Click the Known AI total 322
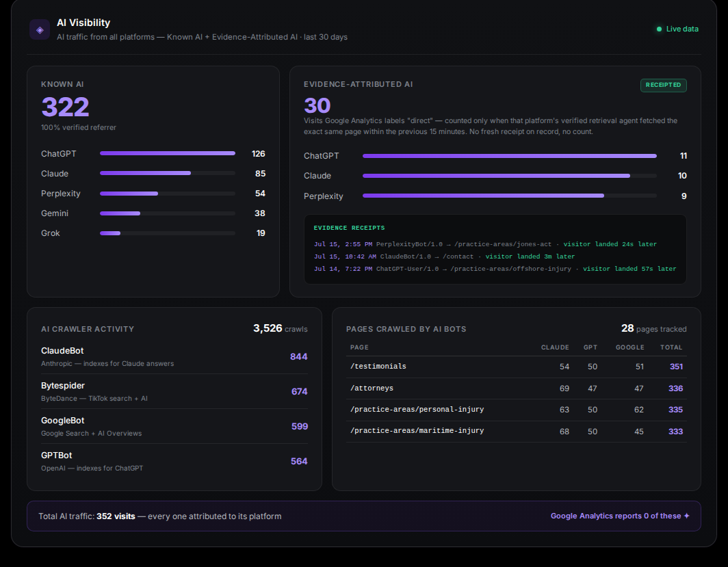The height and width of the screenshot is (567, 728). pyautogui.click(x=65, y=107)
